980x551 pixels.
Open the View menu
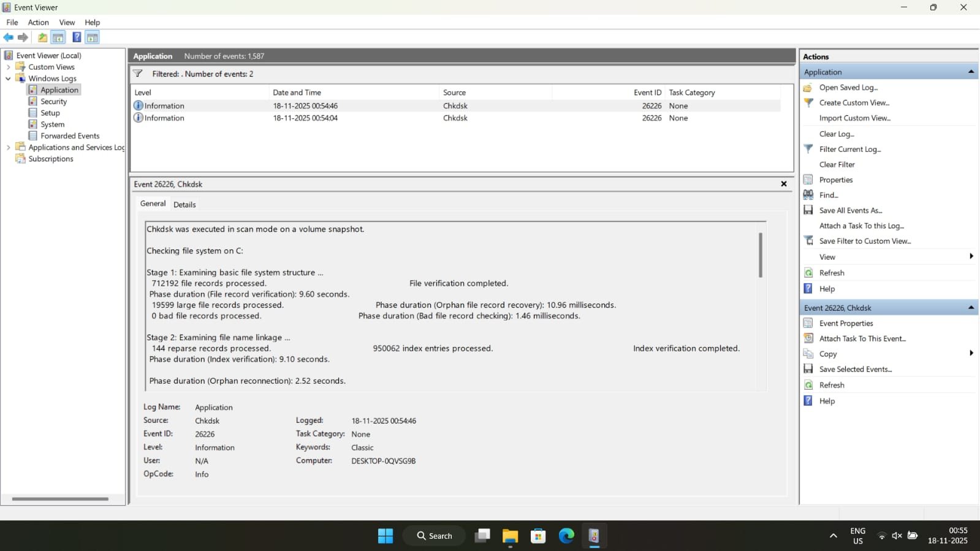67,22
